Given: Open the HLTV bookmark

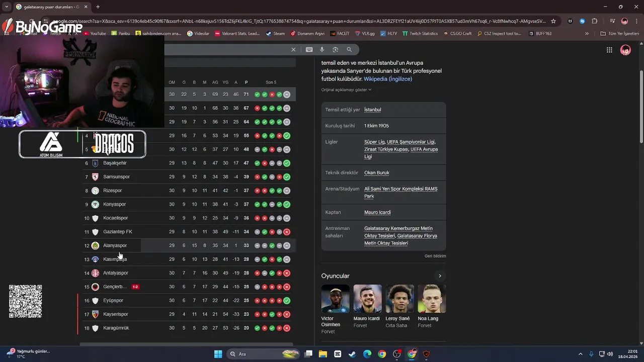Looking at the screenshot, I should click(388, 34).
